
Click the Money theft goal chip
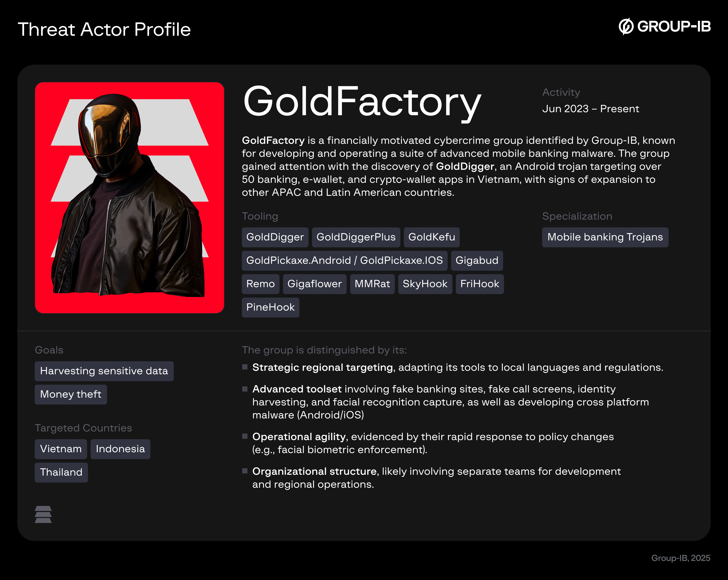[x=71, y=394]
